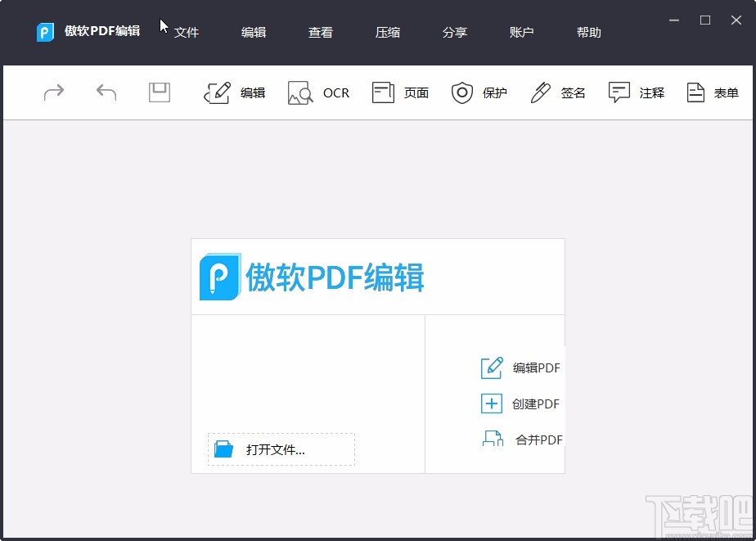This screenshot has height=541, width=756.
Task: Click the 表单 (Form) tool icon
Action: [x=696, y=92]
